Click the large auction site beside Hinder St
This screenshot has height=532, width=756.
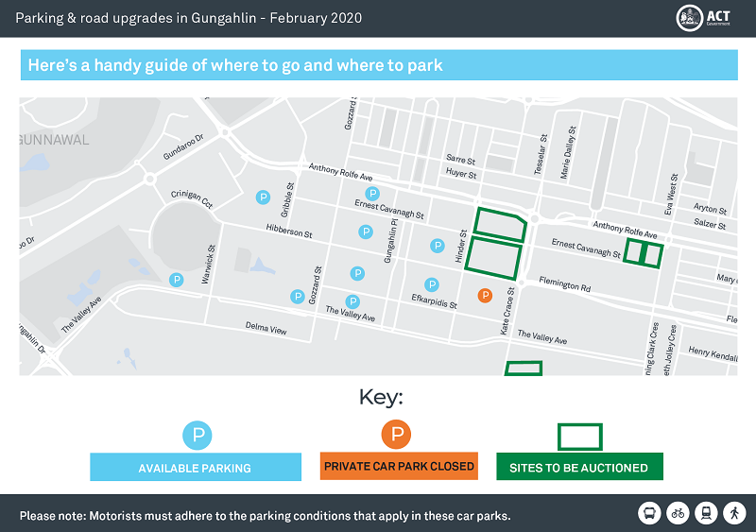[493, 259]
